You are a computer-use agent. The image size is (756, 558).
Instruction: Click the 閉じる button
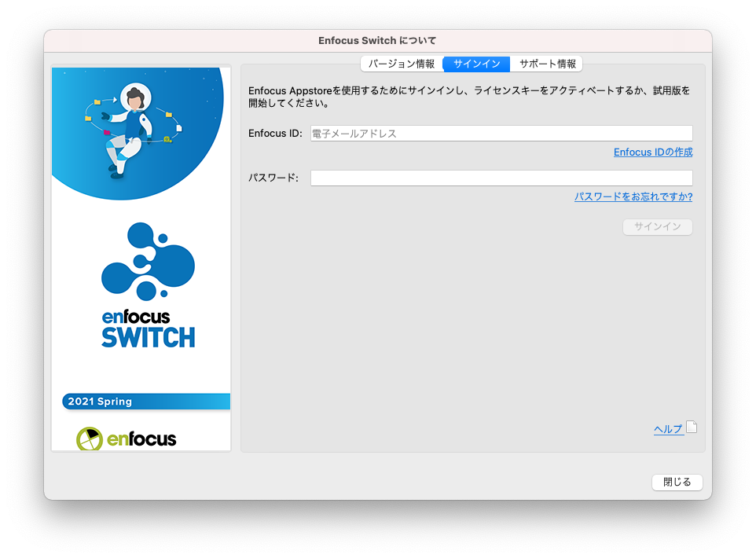click(677, 482)
